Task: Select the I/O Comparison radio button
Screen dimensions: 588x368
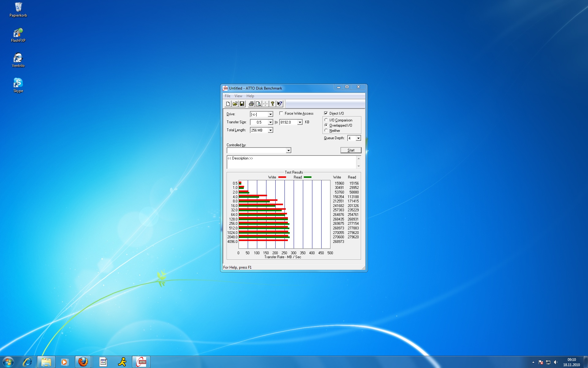Action: point(326,120)
